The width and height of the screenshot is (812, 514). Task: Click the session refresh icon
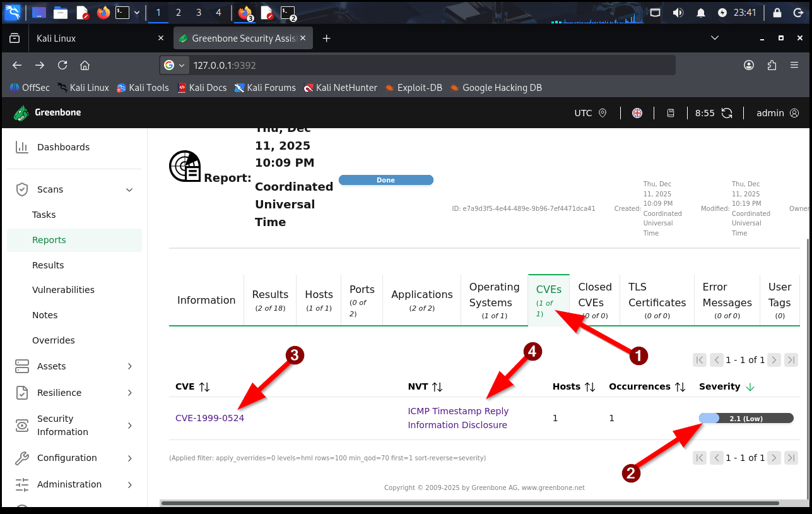click(x=727, y=113)
